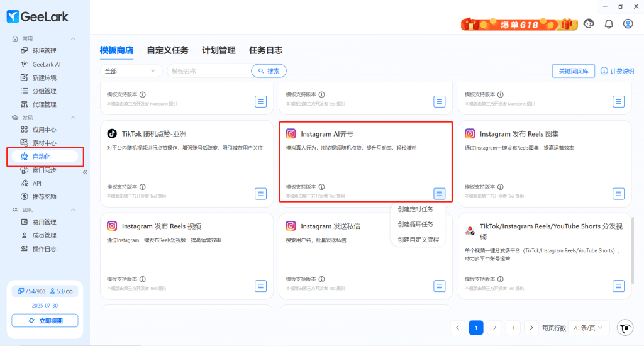
Task: Open the 20 条/页 page size dropdown
Action: coord(589,328)
